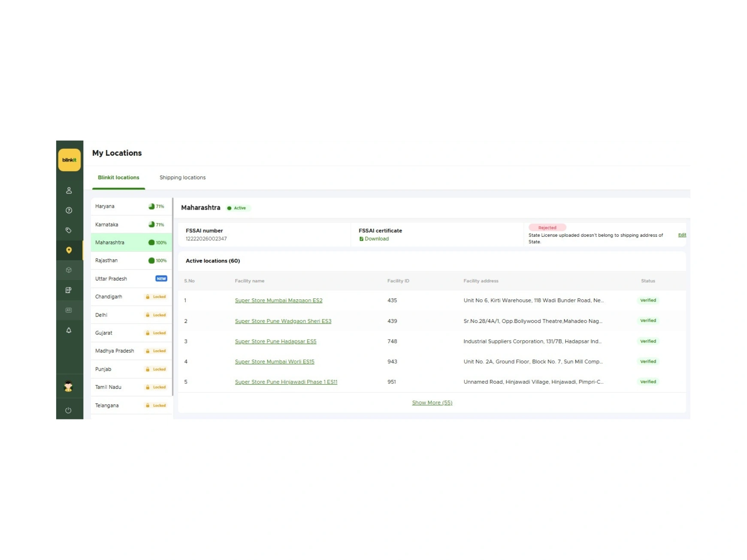The height and width of the screenshot is (560, 747).
Task: Select Telangana in the state list
Action: point(131,405)
